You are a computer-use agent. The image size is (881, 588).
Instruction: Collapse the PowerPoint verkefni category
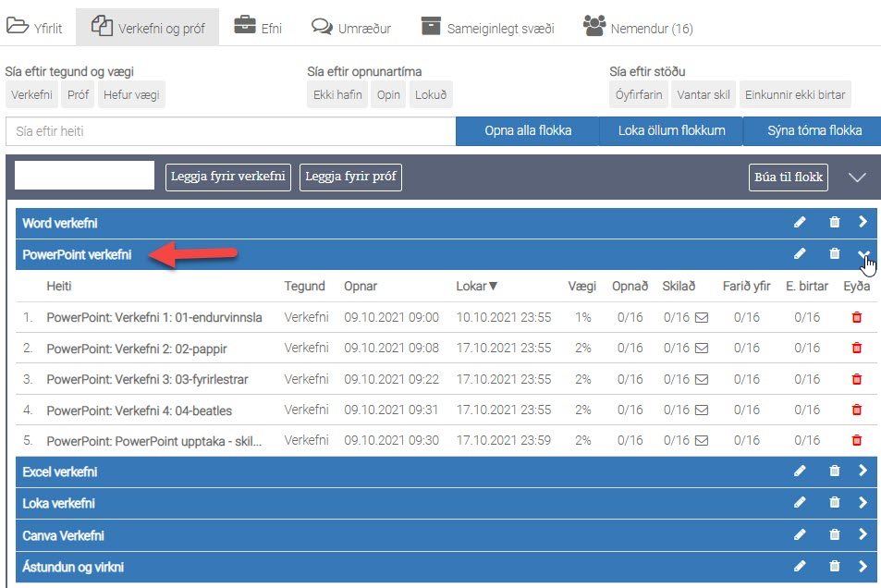863,254
